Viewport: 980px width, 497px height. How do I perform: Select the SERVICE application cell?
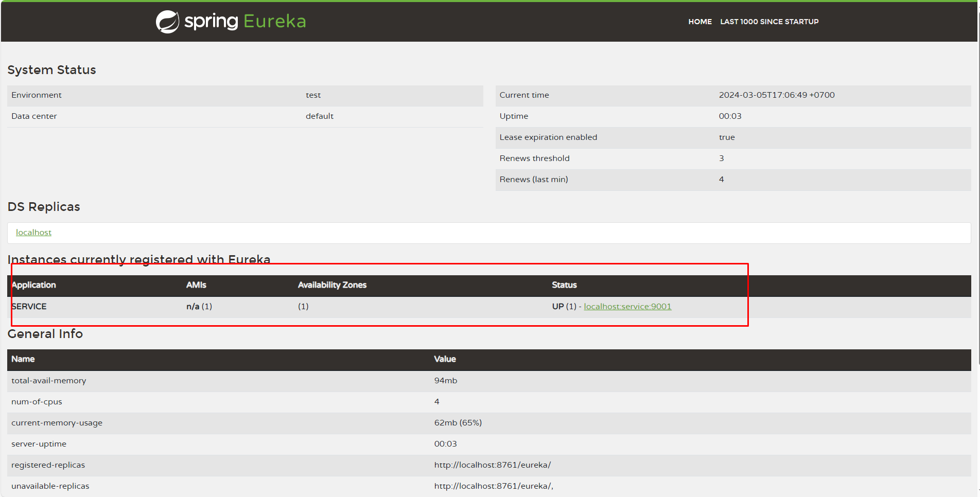29,307
